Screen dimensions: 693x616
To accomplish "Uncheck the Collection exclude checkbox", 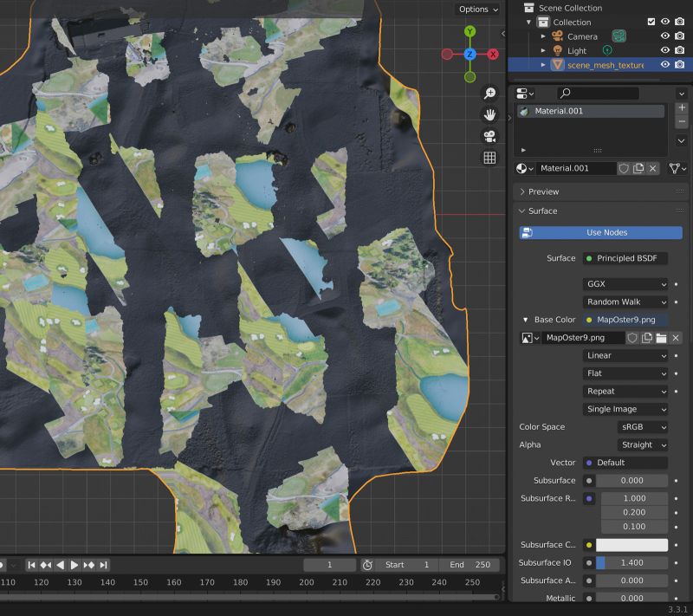I will (651, 23).
